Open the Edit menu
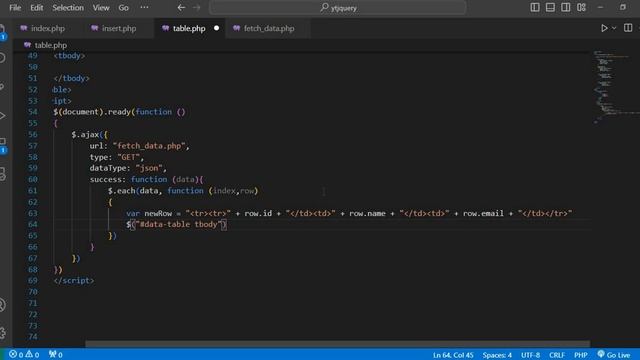This screenshot has height=360, width=640. 36,8
